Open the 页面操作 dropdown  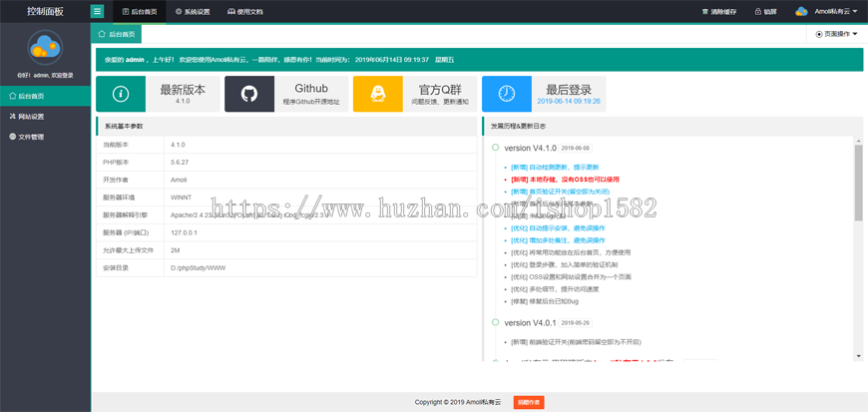(836, 34)
